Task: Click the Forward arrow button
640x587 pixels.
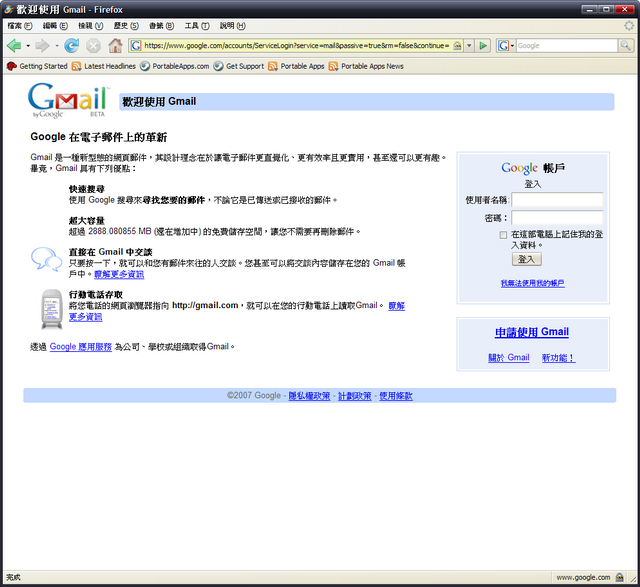Action: [42, 45]
